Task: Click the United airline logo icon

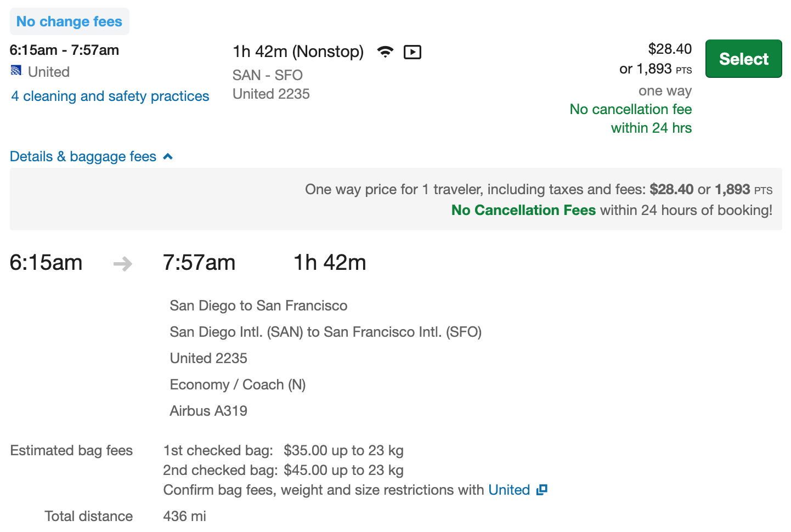Action: (x=16, y=71)
